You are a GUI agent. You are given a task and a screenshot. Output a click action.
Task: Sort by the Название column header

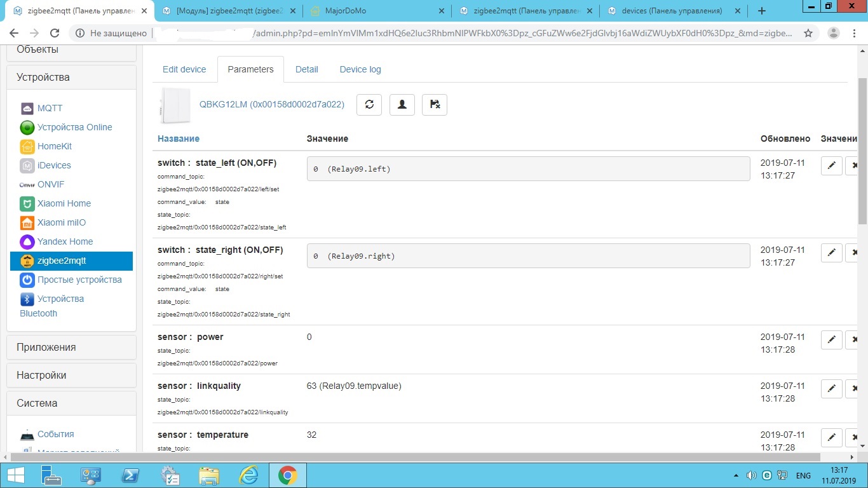coord(179,139)
